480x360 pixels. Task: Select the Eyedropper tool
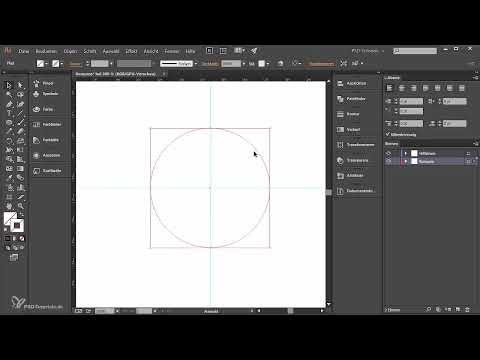(x=9, y=178)
